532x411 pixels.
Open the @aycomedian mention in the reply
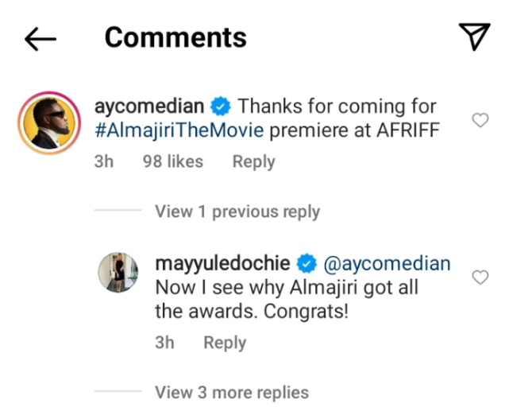pyautogui.click(x=387, y=263)
